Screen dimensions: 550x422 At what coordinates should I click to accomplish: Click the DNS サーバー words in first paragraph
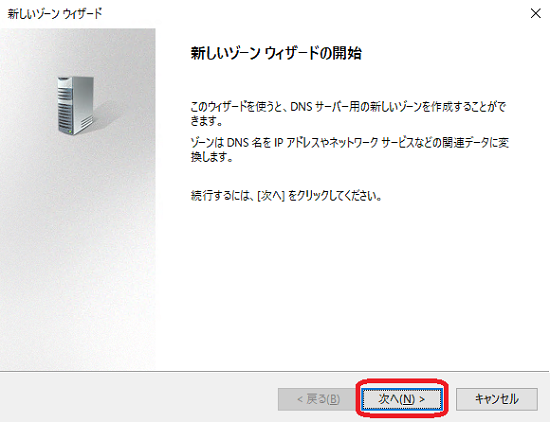click(x=318, y=106)
